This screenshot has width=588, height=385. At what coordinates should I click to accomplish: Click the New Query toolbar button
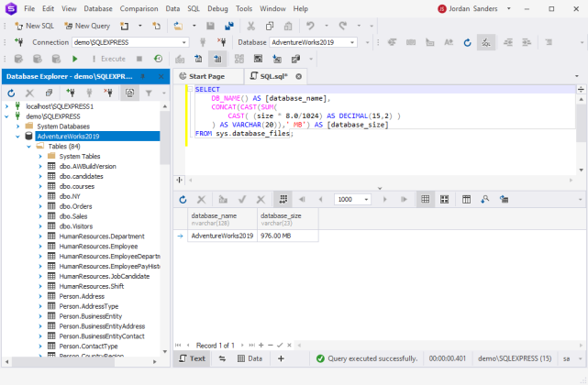click(x=86, y=26)
